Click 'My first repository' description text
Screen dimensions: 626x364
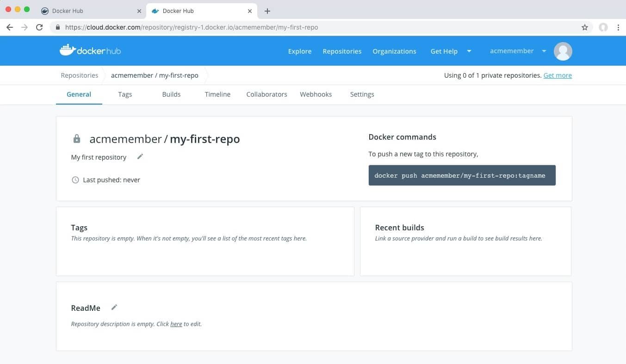pos(99,157)
